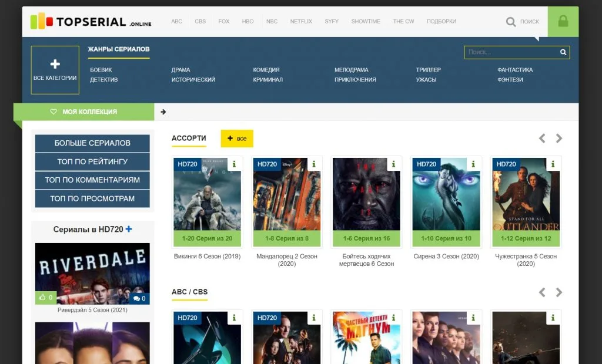
Task: Click the yellow «все» button
Action: pyautogui.click(x=237, y=139)
